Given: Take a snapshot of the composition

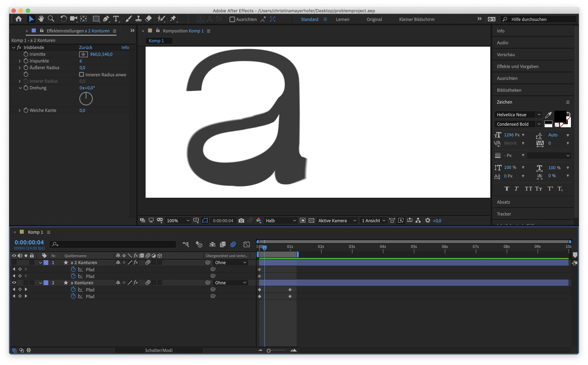Looking at the screenshot, I should tap(241, 220).
